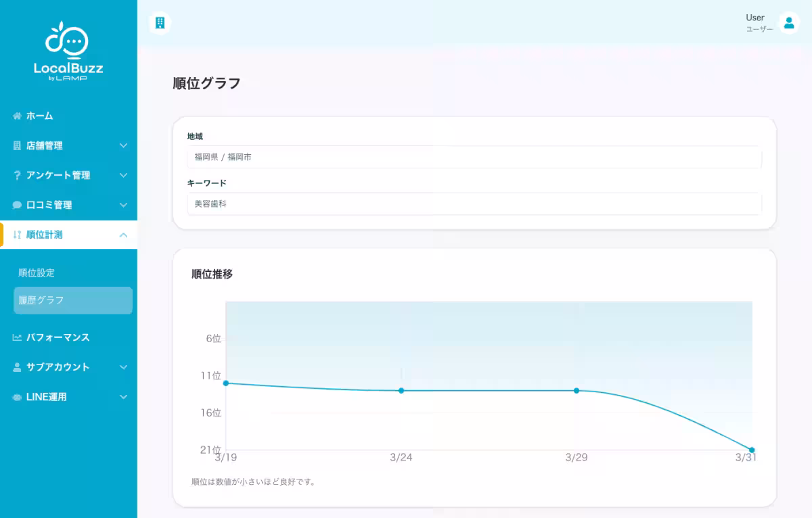Click the 地域 field showing 福岡県 / 福岡市
This screenshot has width=812, height=518.
pos(474,158)
